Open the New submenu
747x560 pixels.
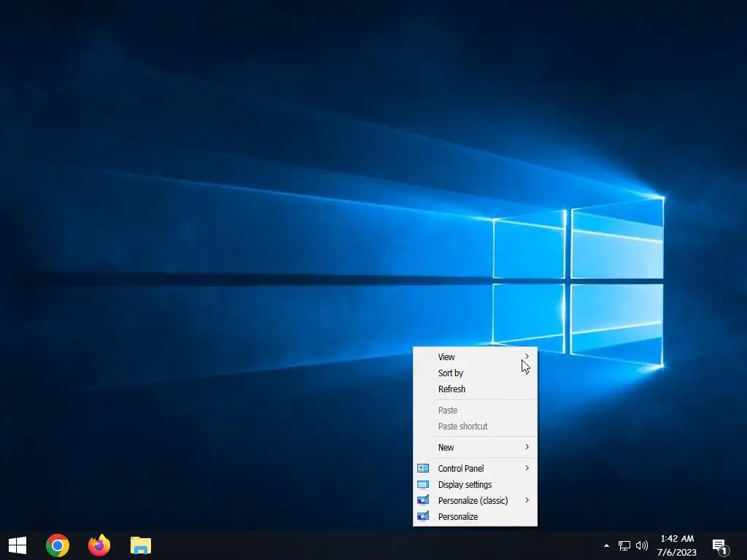pyautogui.click(x=475, y=447)
